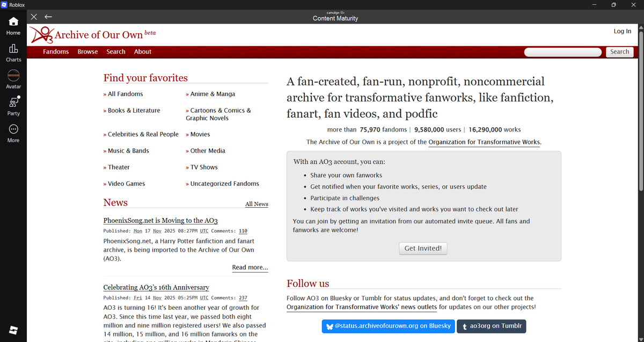The width and height of the screenshot is (644, 342).
Task: Click the Search button beside the search field
Action: coord(619,52)
